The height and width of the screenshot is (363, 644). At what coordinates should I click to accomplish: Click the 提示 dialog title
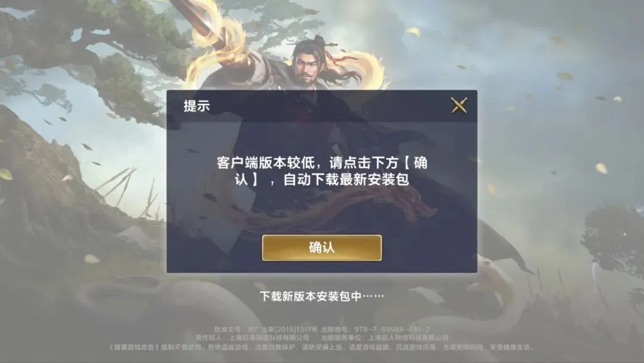pos(196,106)
